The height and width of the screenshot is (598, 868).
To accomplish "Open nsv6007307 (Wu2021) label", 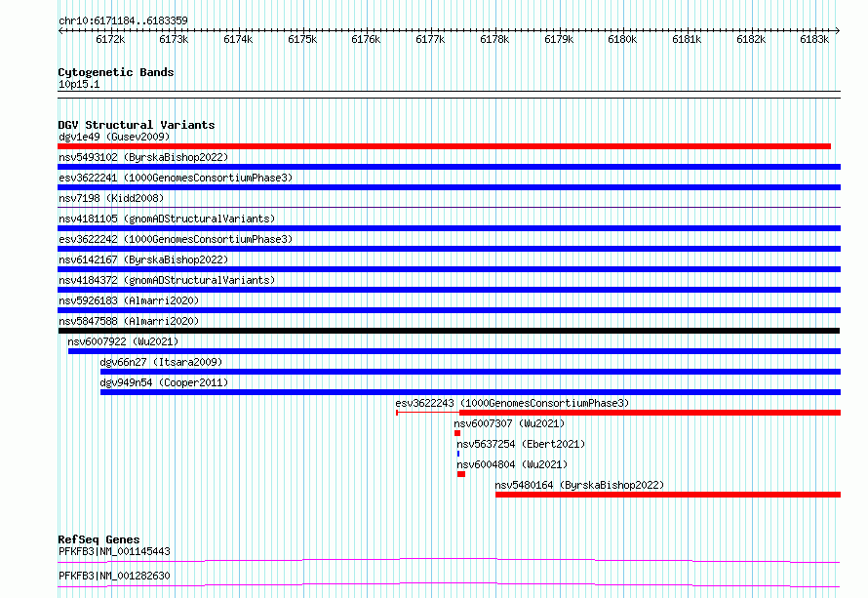I will 509,423.
